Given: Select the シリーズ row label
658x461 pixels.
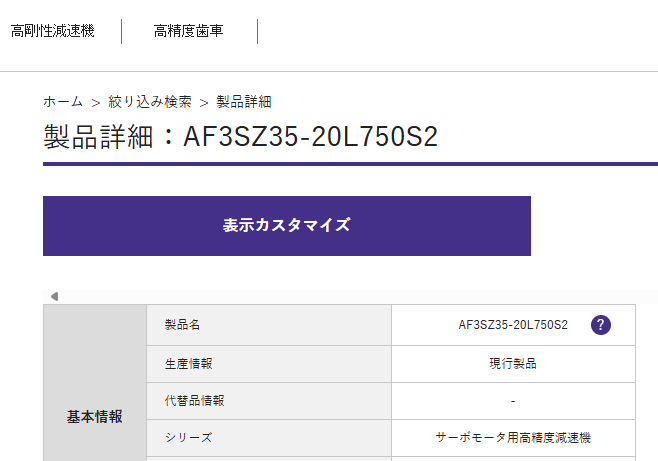Looking at the screenshot, I should 188,438.
